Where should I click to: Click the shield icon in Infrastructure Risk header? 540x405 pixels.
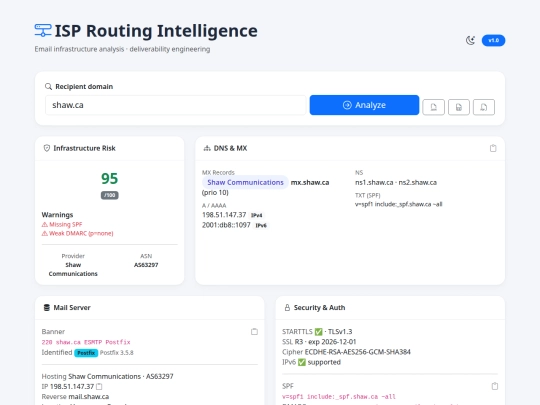pyautogui.click(x=47, y=148)
